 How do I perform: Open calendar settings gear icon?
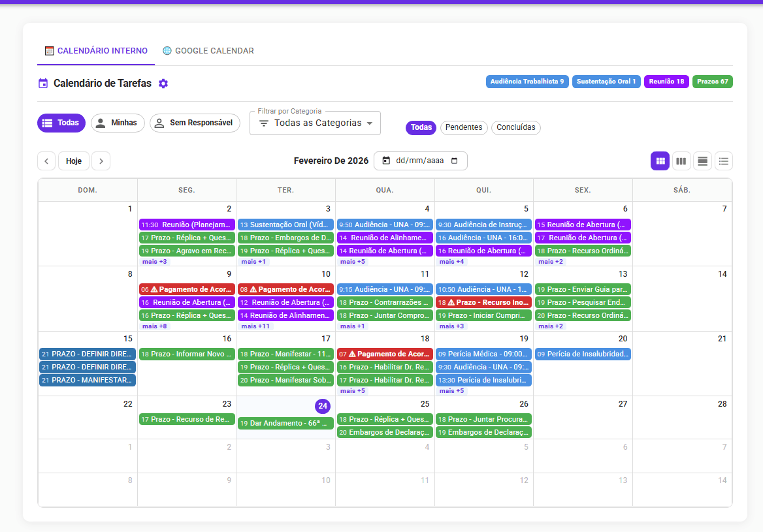click(x=163, y=83)
